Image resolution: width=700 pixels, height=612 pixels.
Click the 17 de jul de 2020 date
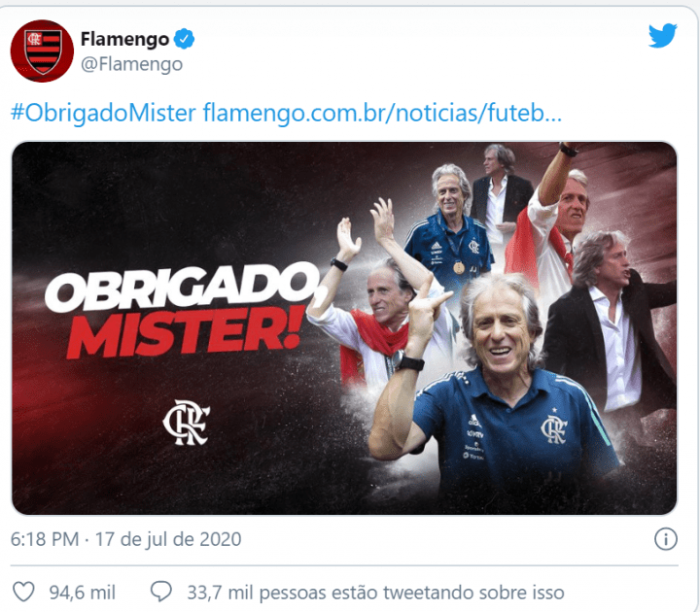click(x=168, y=539)
